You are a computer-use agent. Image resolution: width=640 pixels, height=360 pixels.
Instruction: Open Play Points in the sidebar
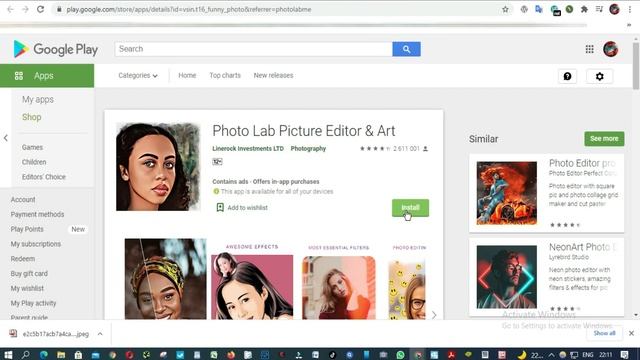27,229
